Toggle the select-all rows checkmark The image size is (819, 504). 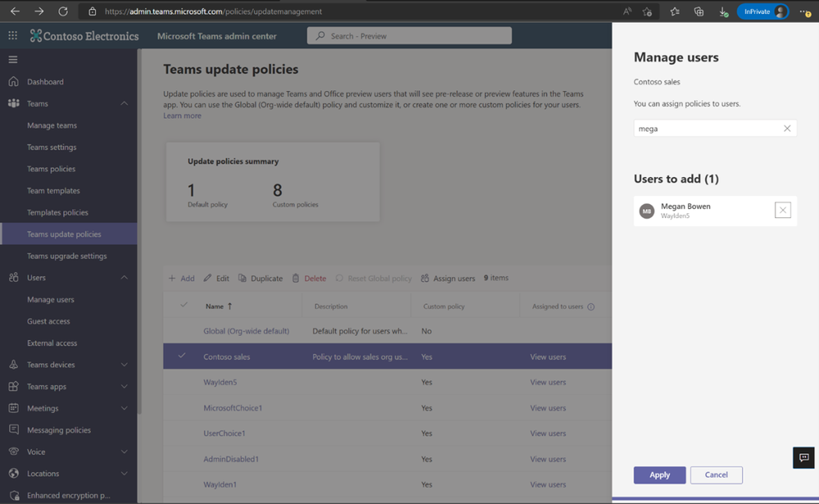pyautogui.click(x=184, y=306)
